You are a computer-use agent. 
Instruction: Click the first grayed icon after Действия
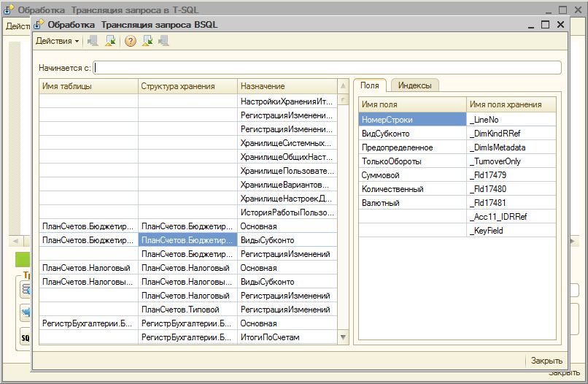[x=93, y=41]
